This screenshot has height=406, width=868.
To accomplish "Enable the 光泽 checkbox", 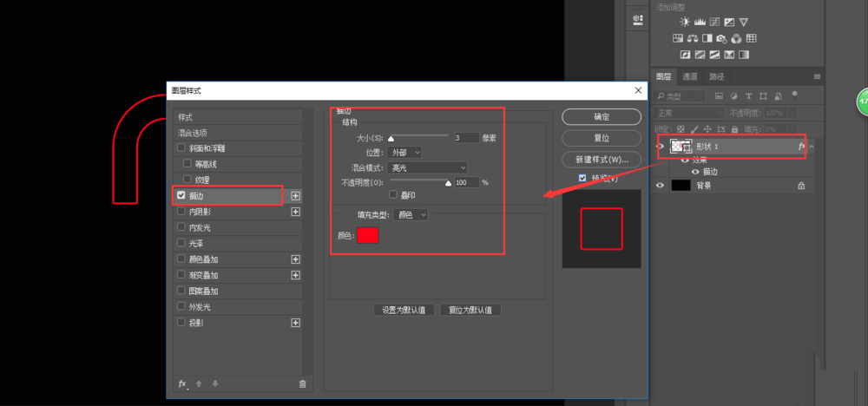I will (x=181, y=243).
